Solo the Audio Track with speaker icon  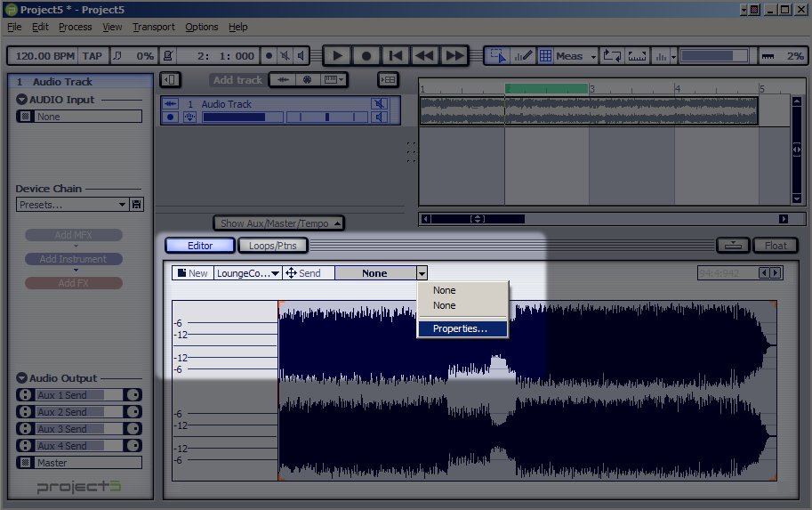pyautogui.click(x=379, y=117)
